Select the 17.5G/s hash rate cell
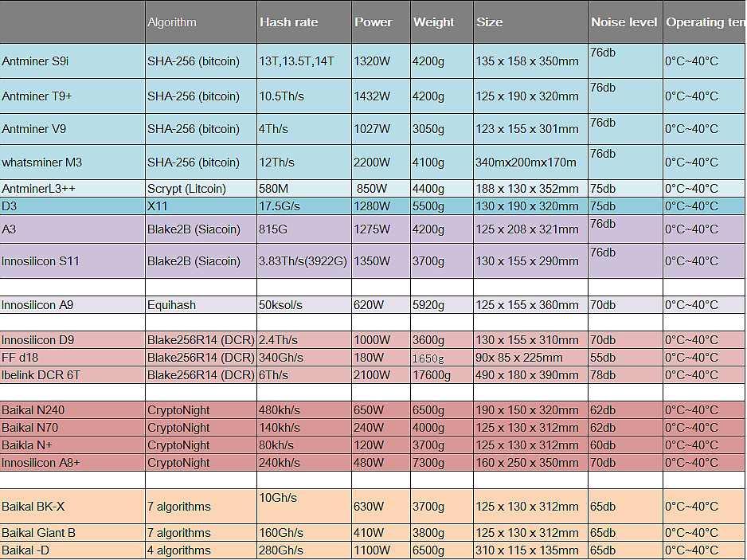 click(x=304, y=206)
